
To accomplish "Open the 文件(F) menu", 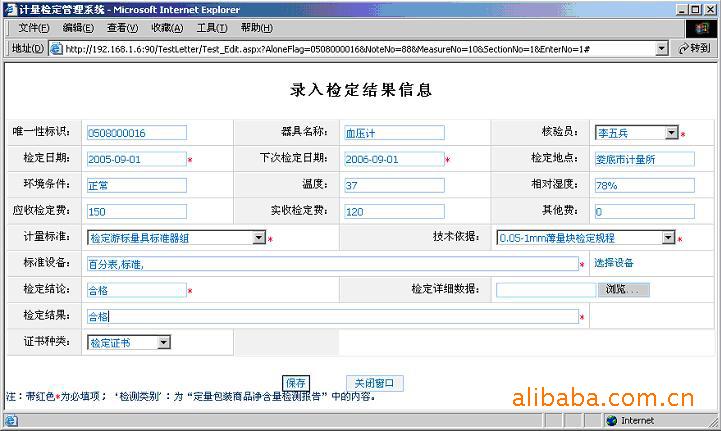I will (x=33, y=28).
